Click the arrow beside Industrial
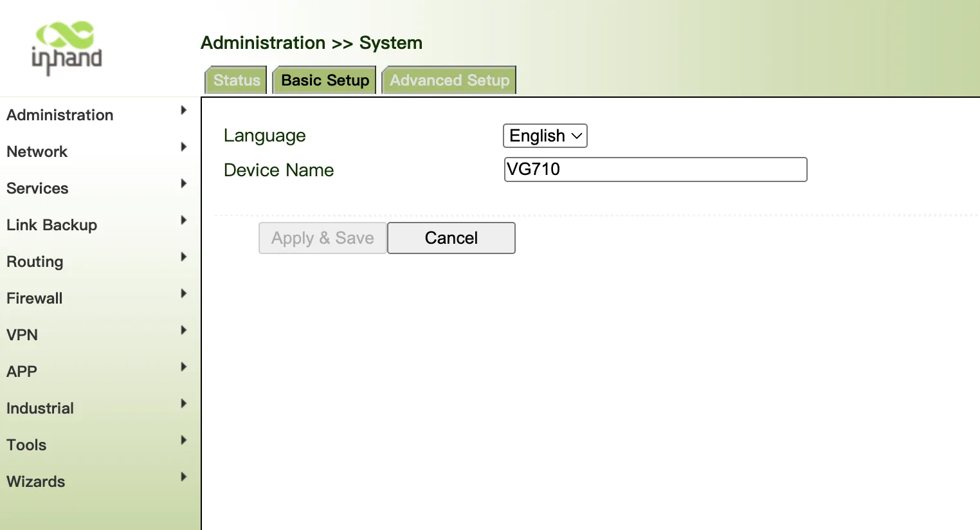980x530 pixels. (184, 403)
